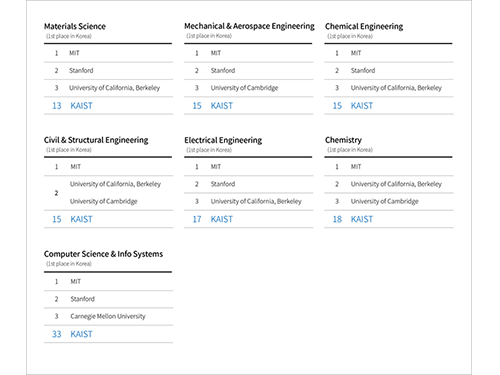Click MIT in the Electrical Engineering table
Screen dimensions: 500x375
216,167
